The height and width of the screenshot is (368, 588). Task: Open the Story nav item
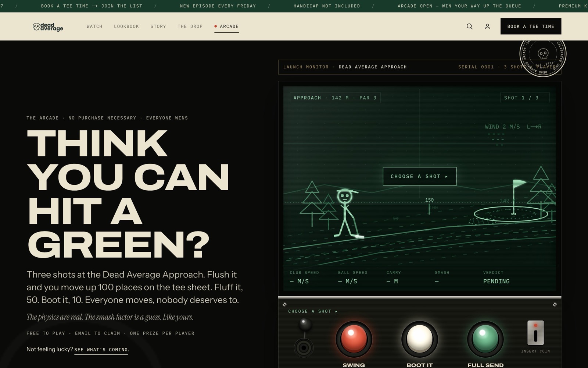tap(158, 26)
